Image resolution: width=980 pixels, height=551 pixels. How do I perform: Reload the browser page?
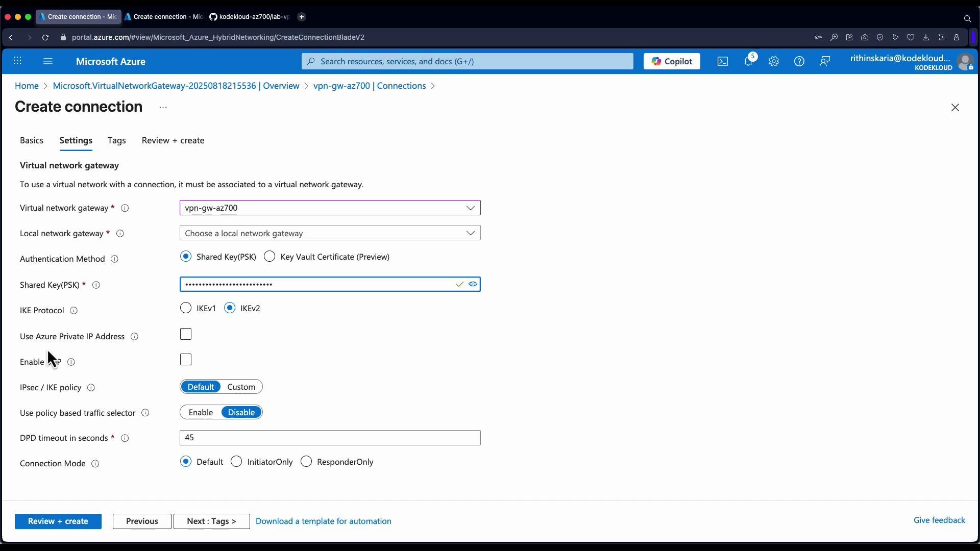point(45,37)
